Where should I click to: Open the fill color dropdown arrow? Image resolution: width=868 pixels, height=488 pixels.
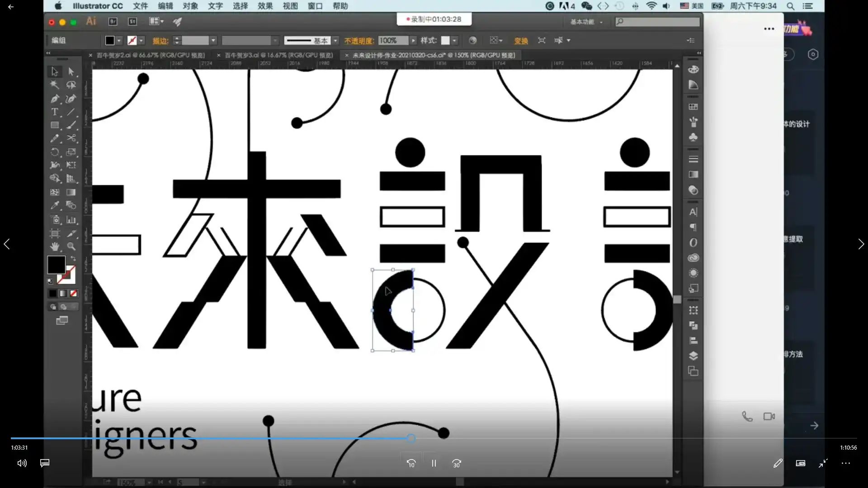[x=119, y=41]
